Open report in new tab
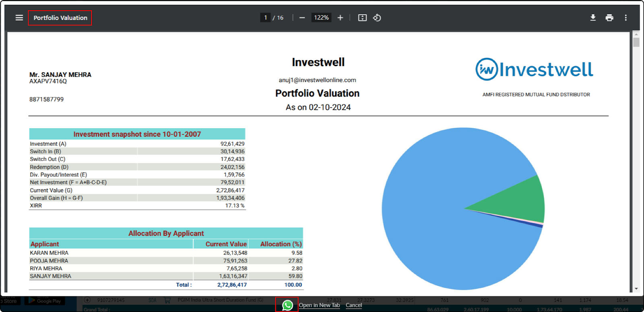Viewport: 644px width, 312px height. (x=319, y=305)
